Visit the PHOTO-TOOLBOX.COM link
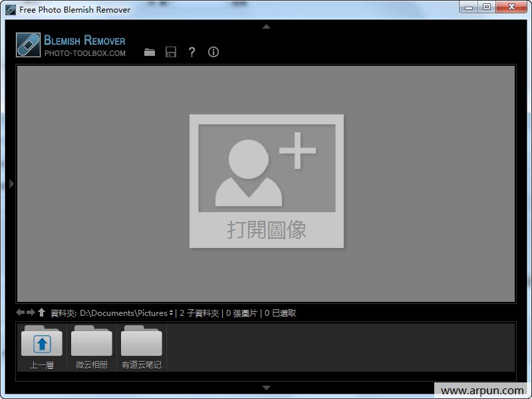 [84, 53]
